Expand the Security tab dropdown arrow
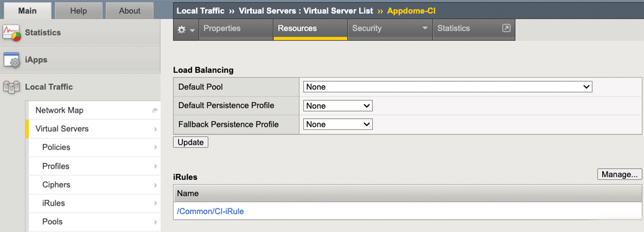Viewport: 644px width, 232px height. click(425, 28)
